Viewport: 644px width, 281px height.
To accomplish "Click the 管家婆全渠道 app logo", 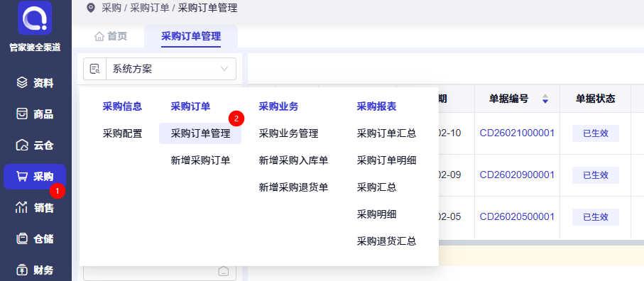I will pyautogui.click(x=35, y=18).
